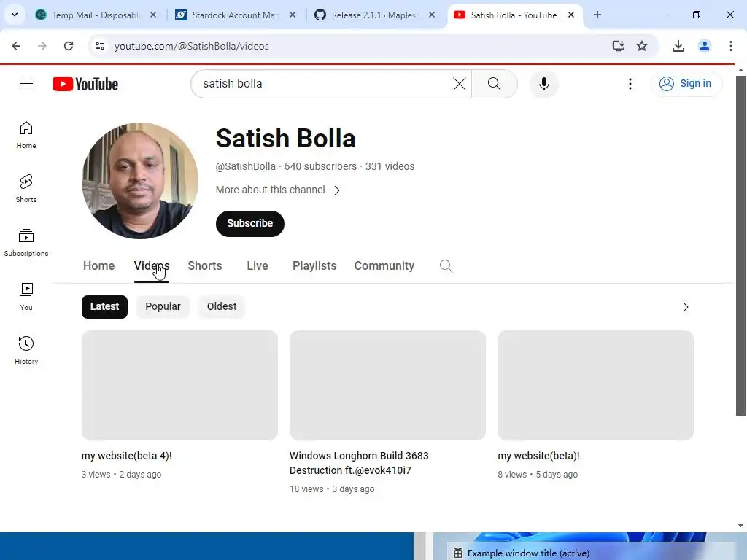Open Windows Longhorn Build 3683 Destruction video
The image size is (747, 560).
point(359,463)
